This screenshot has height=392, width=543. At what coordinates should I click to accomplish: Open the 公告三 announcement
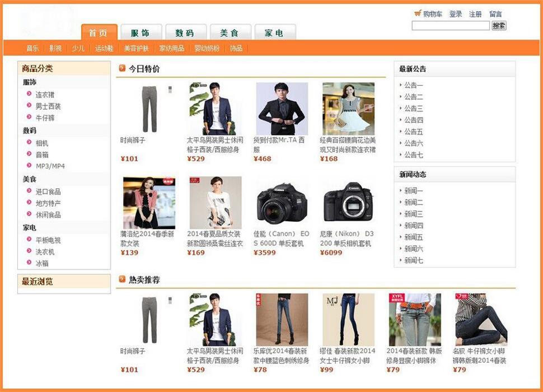click(x=413, y=109)
